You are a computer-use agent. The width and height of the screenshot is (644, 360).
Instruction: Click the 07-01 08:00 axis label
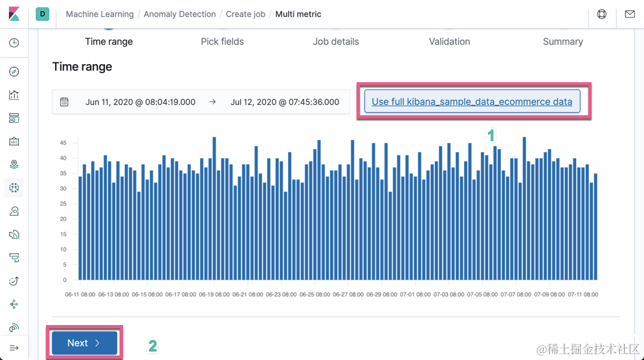tap(416, 294)
